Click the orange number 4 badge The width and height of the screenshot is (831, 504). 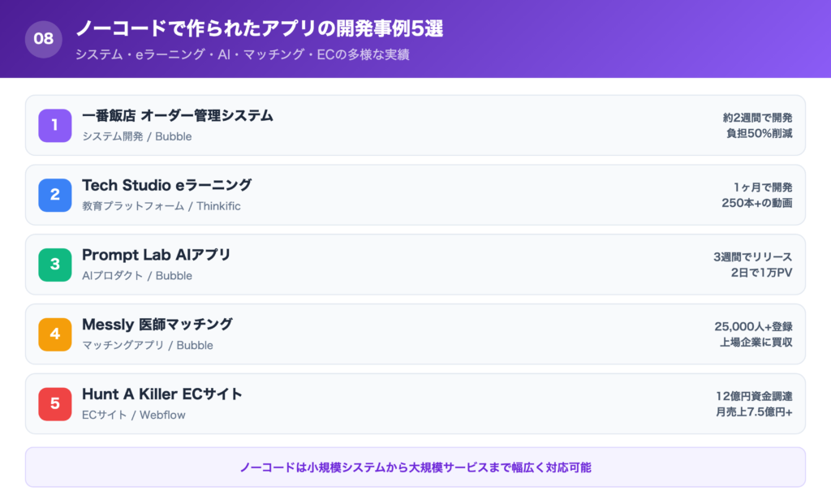tap(55, 334)
